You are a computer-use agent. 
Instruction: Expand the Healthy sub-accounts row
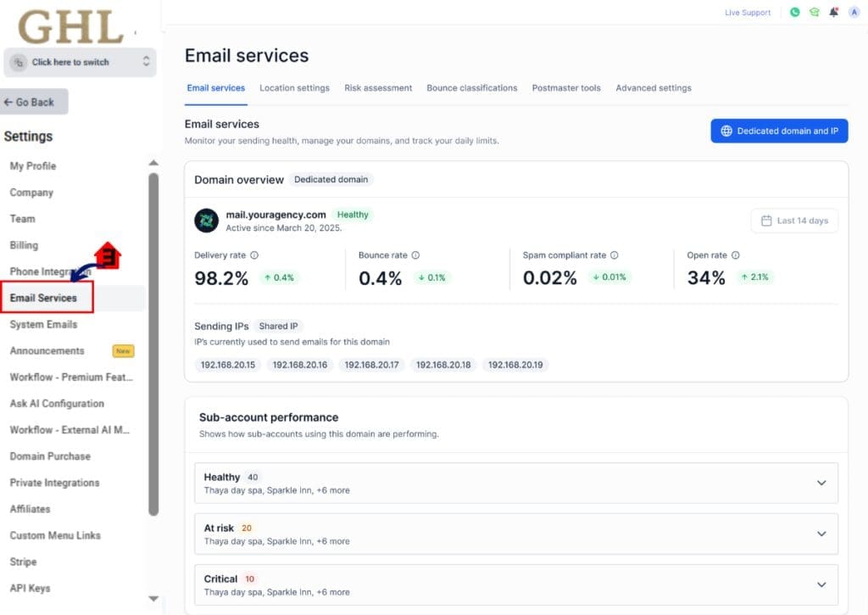[x=516, y=484]
